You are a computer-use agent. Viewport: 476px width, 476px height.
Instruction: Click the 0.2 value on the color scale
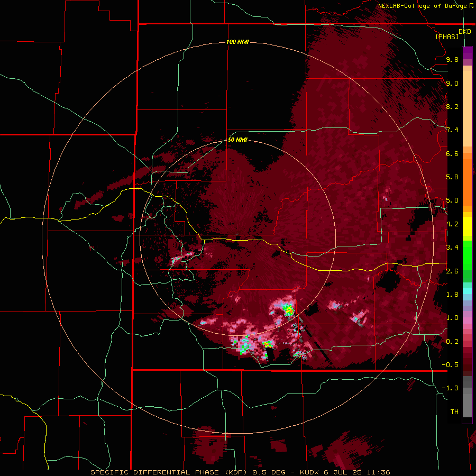tap(452, 342)
